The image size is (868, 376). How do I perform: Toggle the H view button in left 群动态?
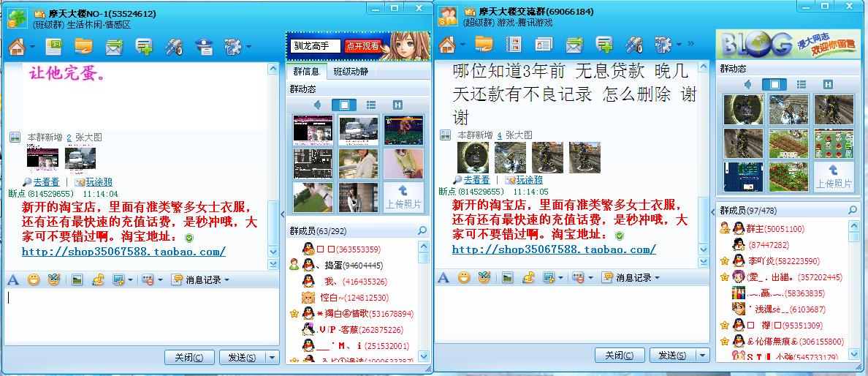pos(397,105)
